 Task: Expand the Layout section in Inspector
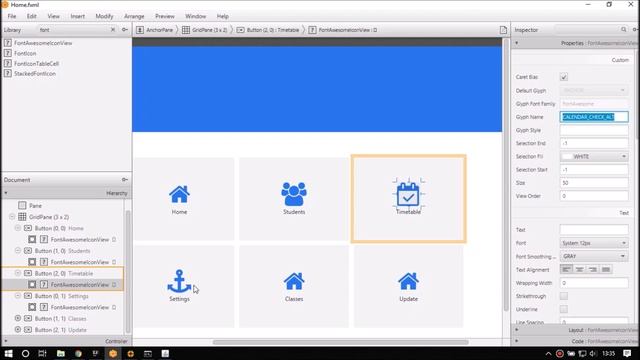[x=517, y=330]
